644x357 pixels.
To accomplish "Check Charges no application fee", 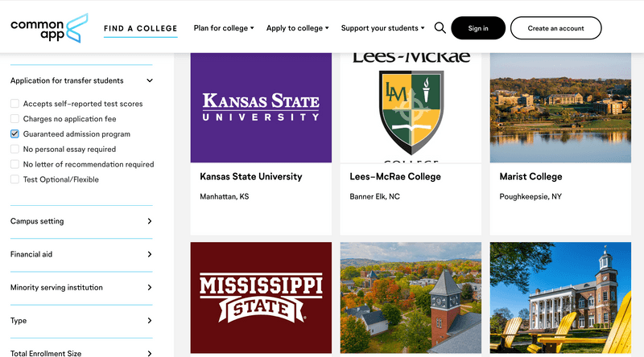I will [14, 118].
